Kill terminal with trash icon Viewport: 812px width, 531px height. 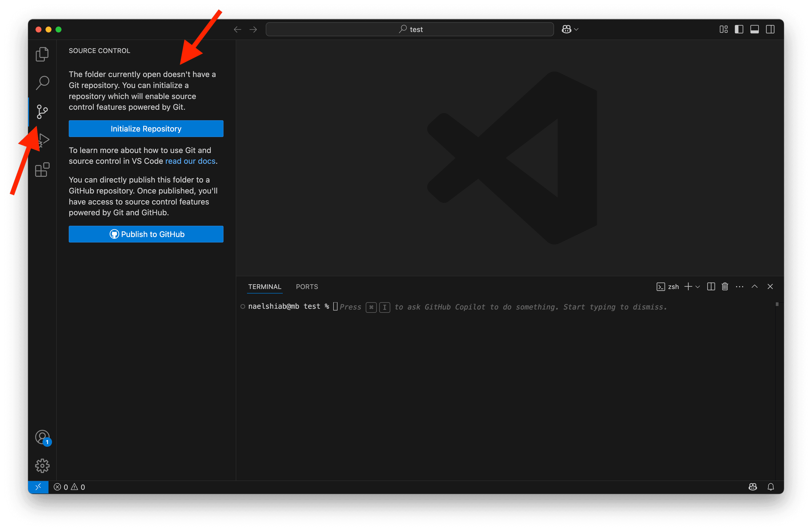[x=725, y=287]
